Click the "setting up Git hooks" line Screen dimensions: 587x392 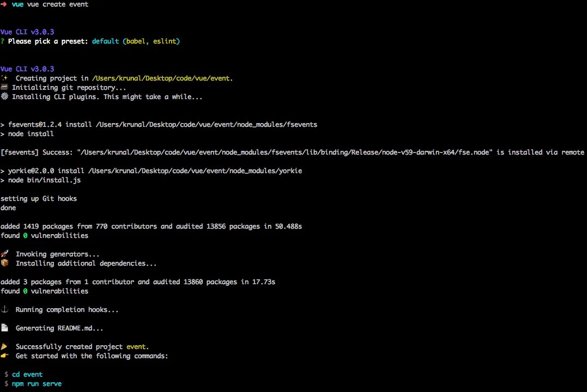point(39,199)
